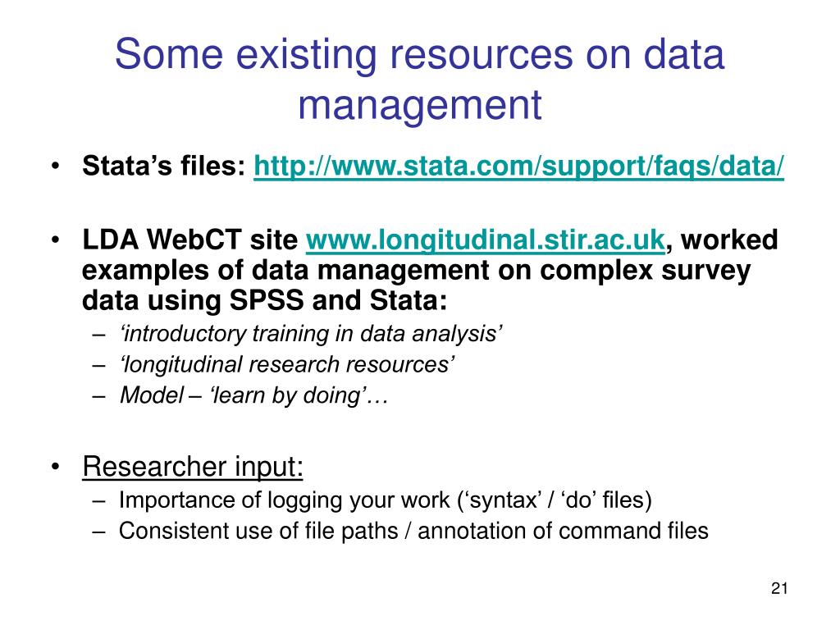Click 'Importance of logging your work' line

tap(386, 500)
